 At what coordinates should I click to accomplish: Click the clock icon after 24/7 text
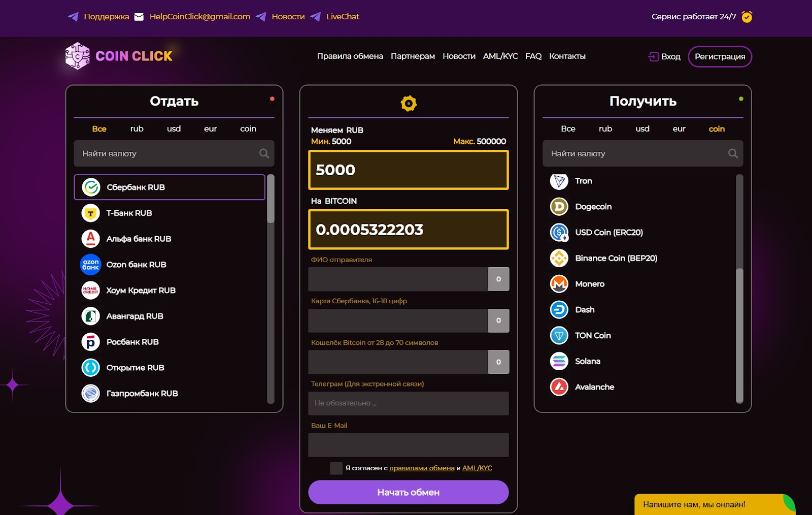747,17
